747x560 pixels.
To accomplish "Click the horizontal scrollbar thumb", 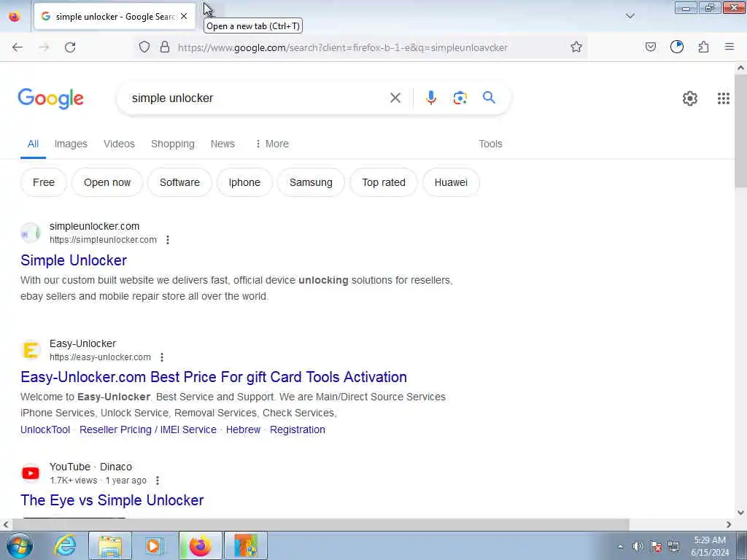I will click(321, 524).
